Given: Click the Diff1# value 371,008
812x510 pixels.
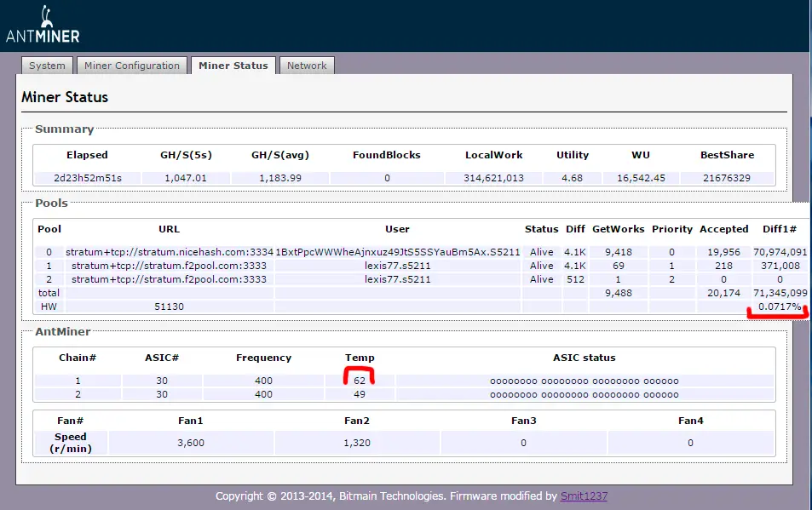Looking at the screenshot, I should pyautogui.click(x=780, y=266).
